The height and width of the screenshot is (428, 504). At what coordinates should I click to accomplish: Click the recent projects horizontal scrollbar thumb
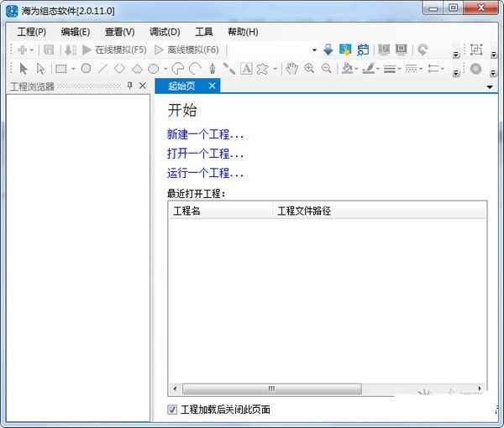(x=272, y=389)
